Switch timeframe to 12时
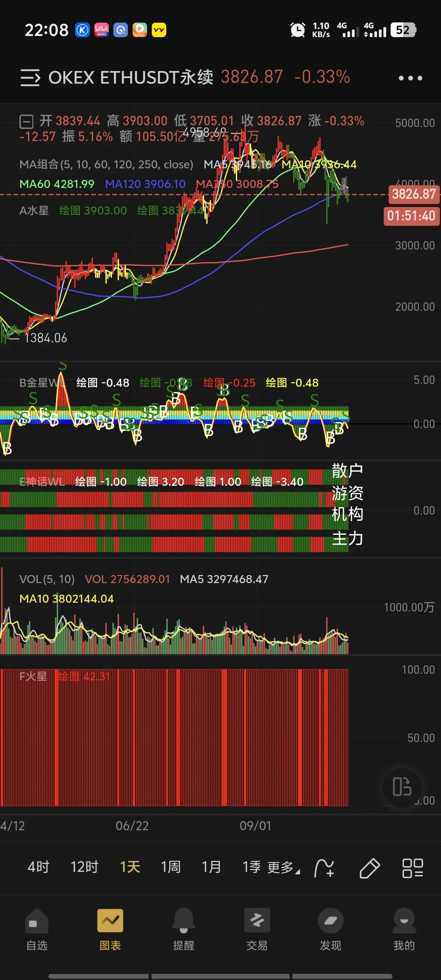 click(x=84, y=867)
